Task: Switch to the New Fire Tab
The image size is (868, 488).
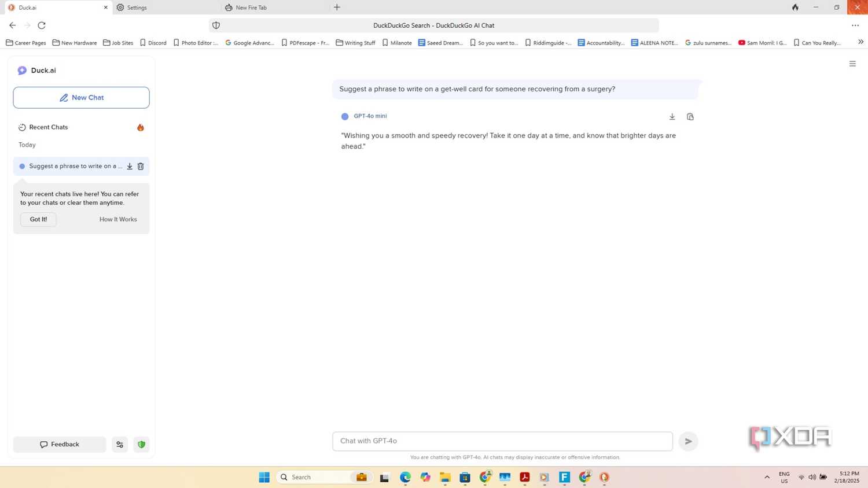Action: [x=274, y=8]
